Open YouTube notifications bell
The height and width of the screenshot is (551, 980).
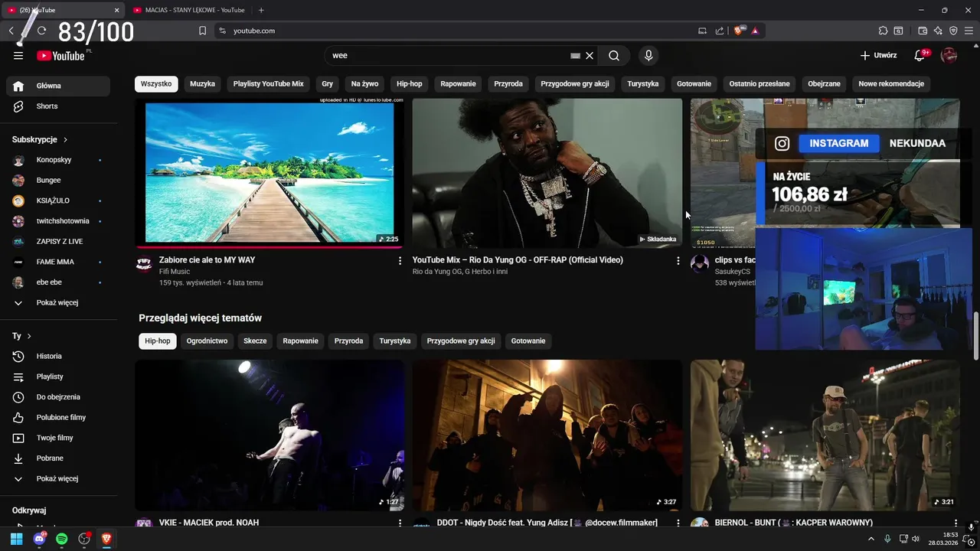tap(920, 55)
